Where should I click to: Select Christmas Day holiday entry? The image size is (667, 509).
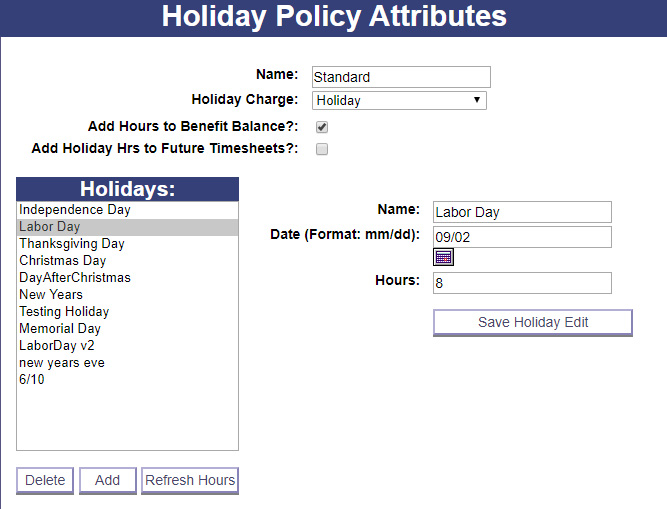click(x=62, y=261)
